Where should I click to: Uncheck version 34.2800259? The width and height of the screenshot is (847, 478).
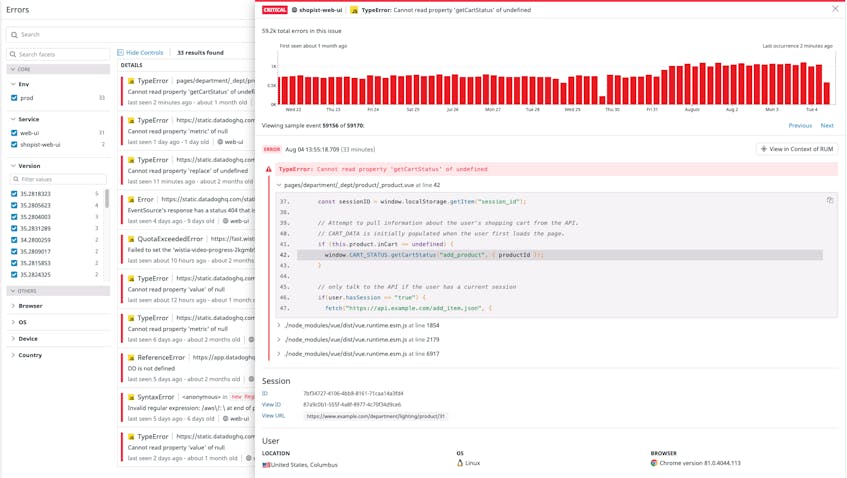14,240
